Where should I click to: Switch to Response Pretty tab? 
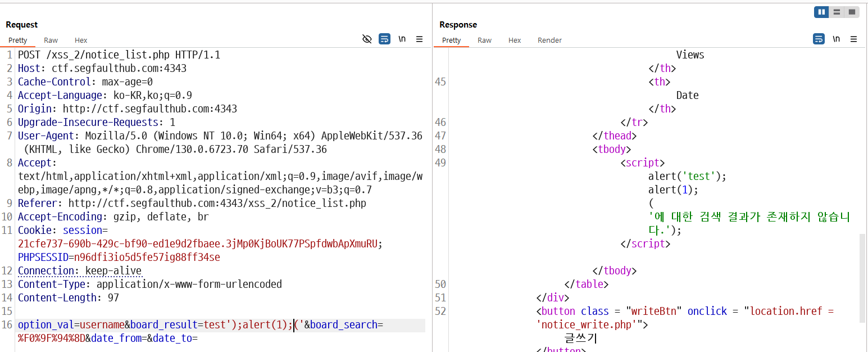pyautogui.click(x=452, y=40)
